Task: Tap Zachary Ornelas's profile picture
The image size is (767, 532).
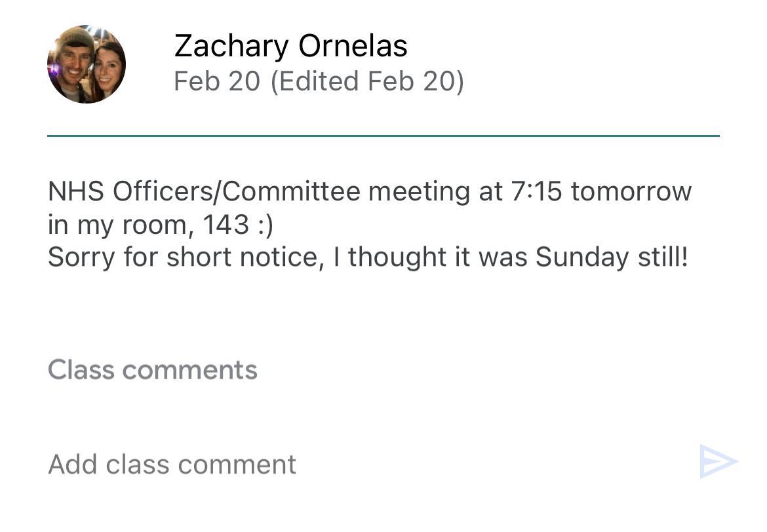Action: pos(87,64)
